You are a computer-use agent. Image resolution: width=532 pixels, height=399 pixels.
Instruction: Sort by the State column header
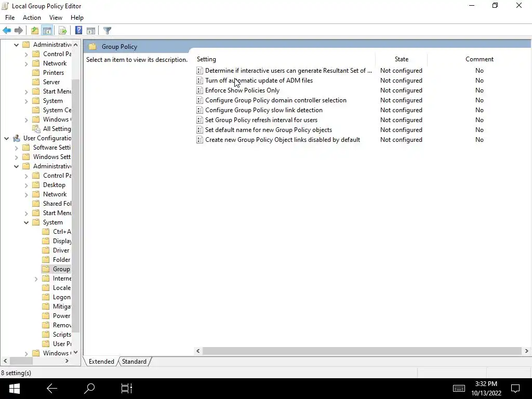pos(402,59)
